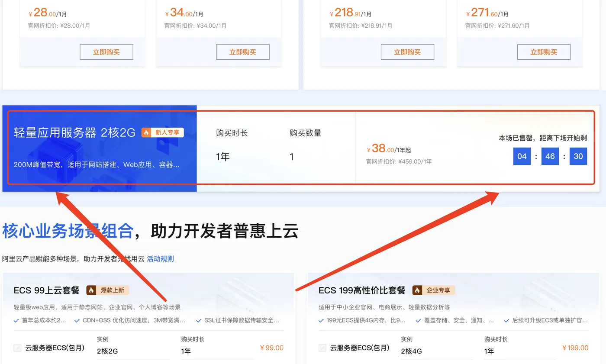Click checkmark icon beside 后续可升级ECS或单独扩容
This screenshot has width=606, height=364.
click(507, 321)
